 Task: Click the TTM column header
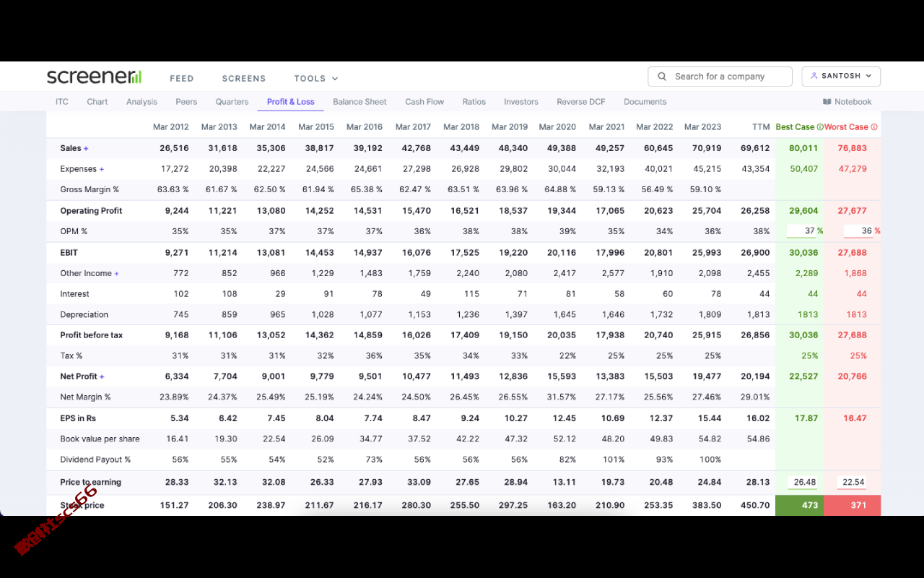[x=761, y=127]
